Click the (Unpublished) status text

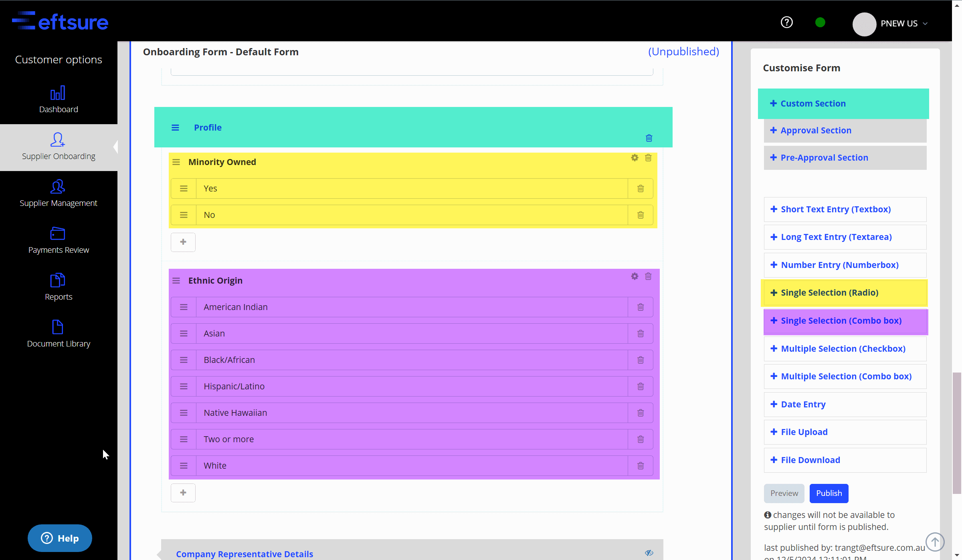click(683, 51)
